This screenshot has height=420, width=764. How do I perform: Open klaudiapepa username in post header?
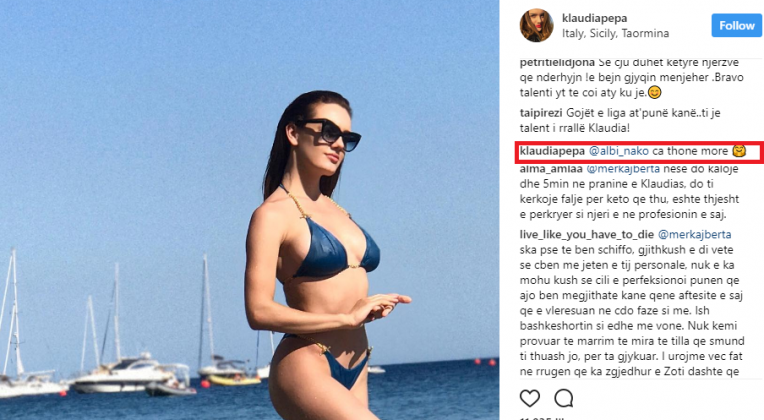click(594, 18)
